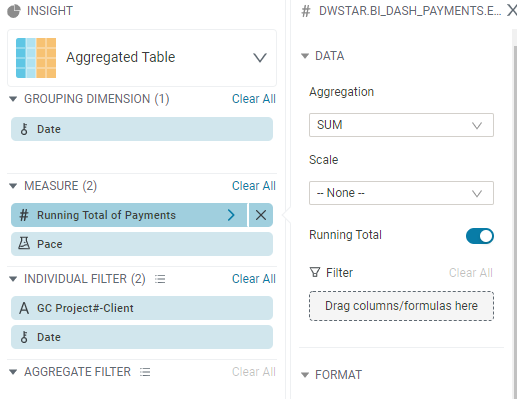This screenshot has width=517, height=399.
Task: Click the Insight pie chart icon
Action: (14, 11)
